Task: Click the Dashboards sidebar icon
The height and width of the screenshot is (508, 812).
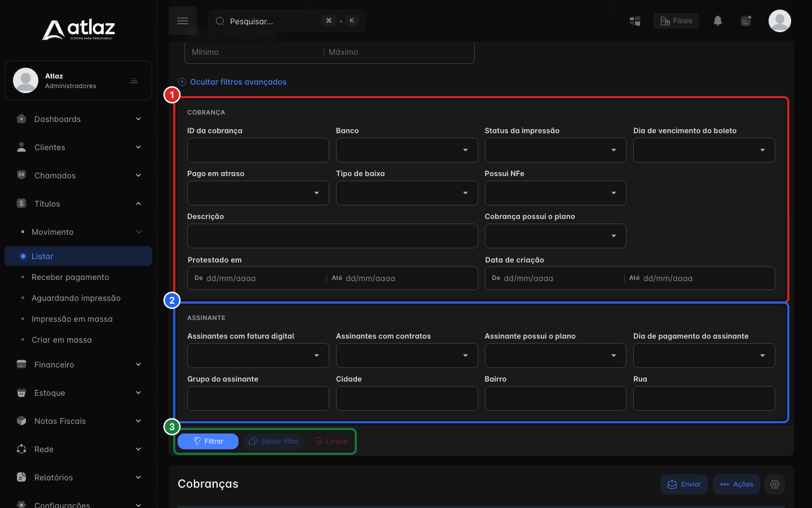Action: [x=21, y=119]
